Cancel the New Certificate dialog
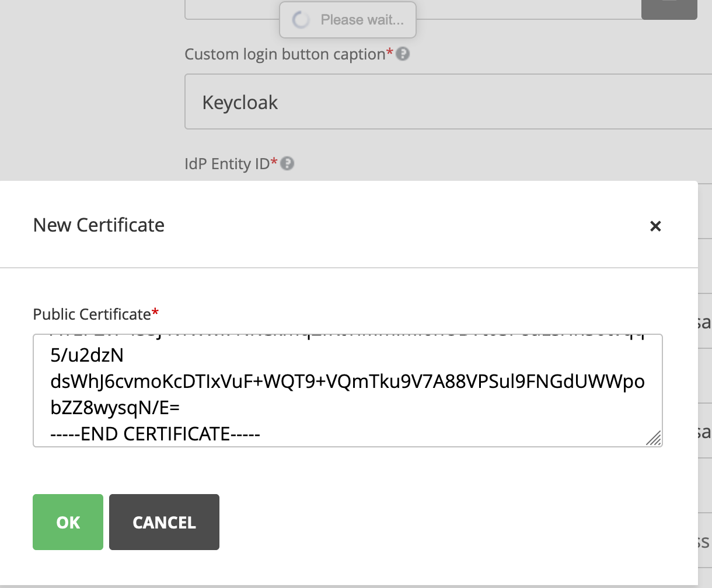 click(164, 522)
